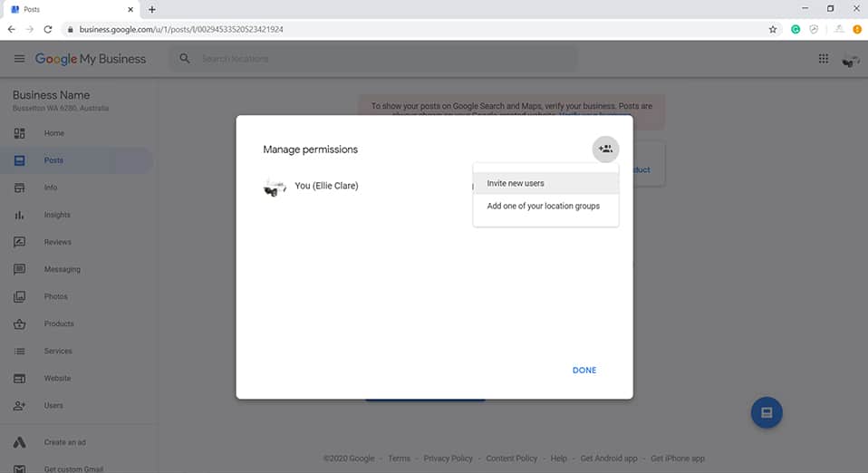Click the DONE button
Screen dimensions: 868x473
(x=584, y=370)
